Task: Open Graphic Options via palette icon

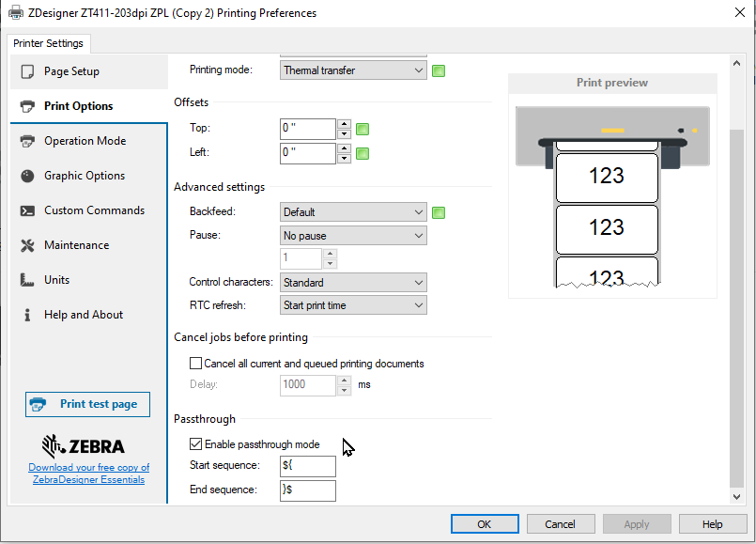Action: pos(27,176)
